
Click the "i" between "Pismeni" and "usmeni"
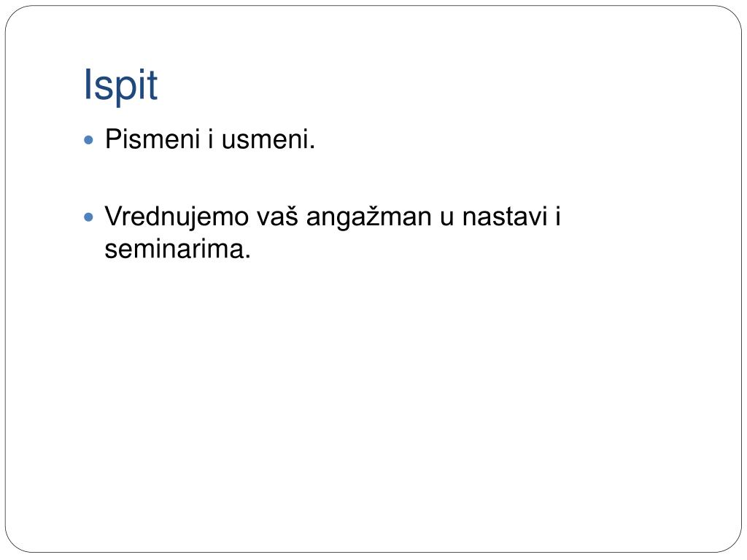[x=210, y=139]
